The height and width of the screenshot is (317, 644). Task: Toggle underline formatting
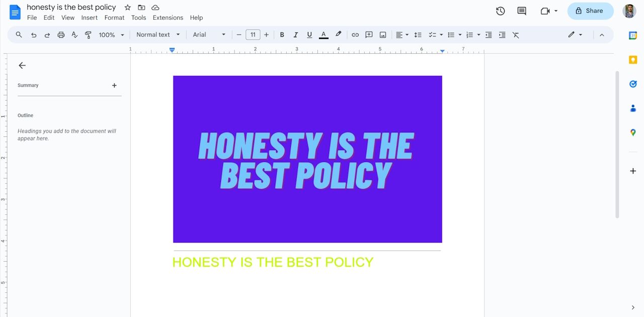309,35
